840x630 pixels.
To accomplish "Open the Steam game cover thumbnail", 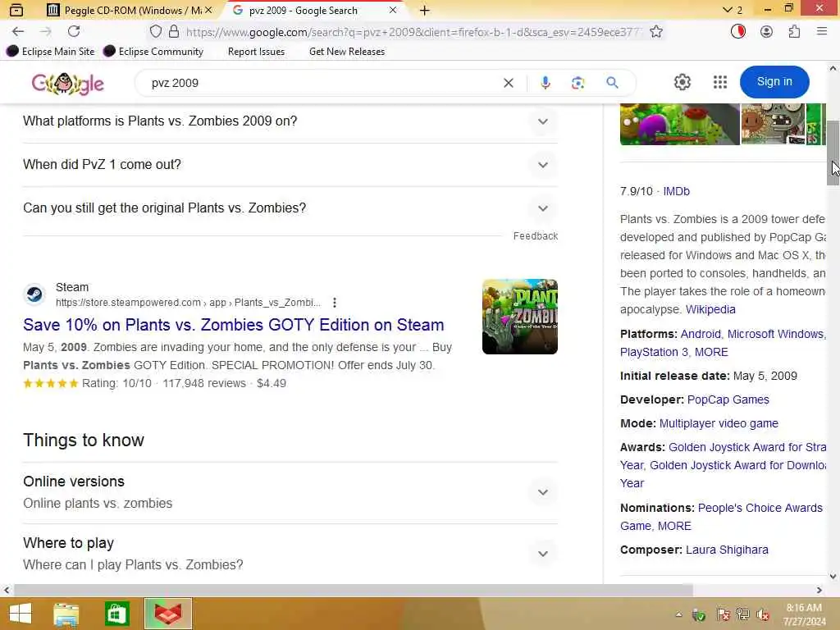I will point(519,317).
